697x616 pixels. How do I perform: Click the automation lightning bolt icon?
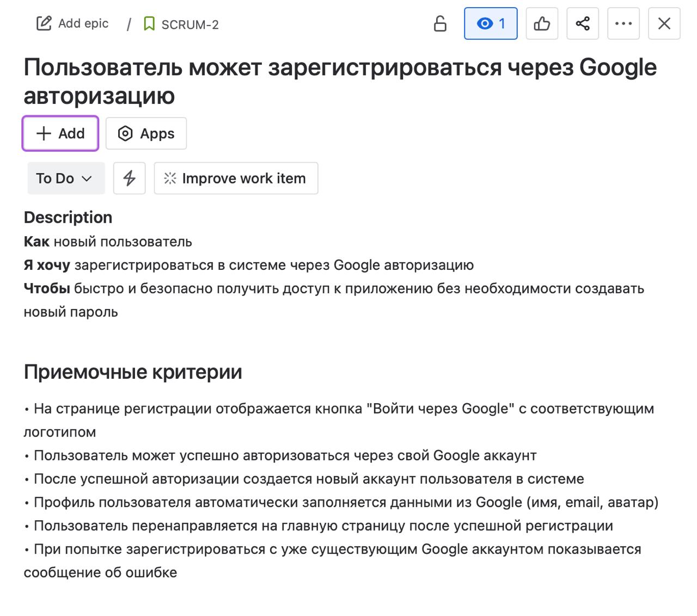click(129, 178)
